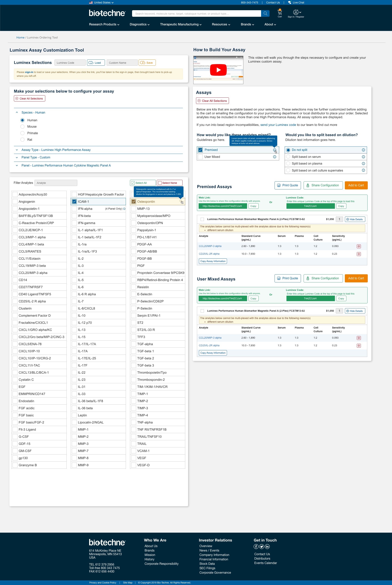Expand Assay Type - Luminex High Performance Assay
Viewport: 392px width, 585px height.
pyautogui.click(x=17, y=150)
